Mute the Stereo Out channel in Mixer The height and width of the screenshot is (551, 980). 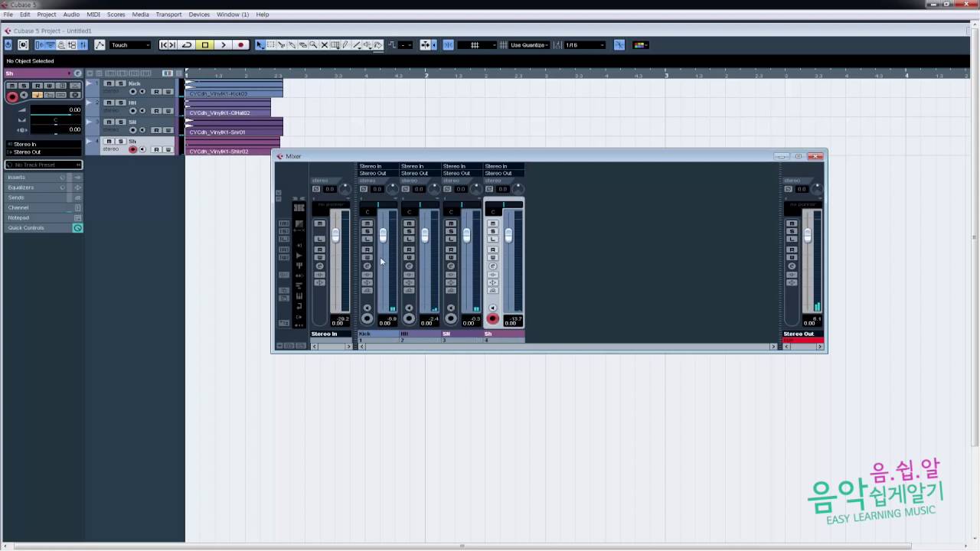[x=792, y=223]
